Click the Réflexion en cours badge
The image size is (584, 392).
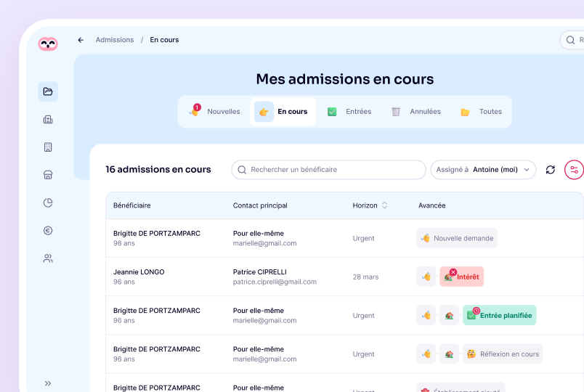pyautogui.click(x=503, y=354)
